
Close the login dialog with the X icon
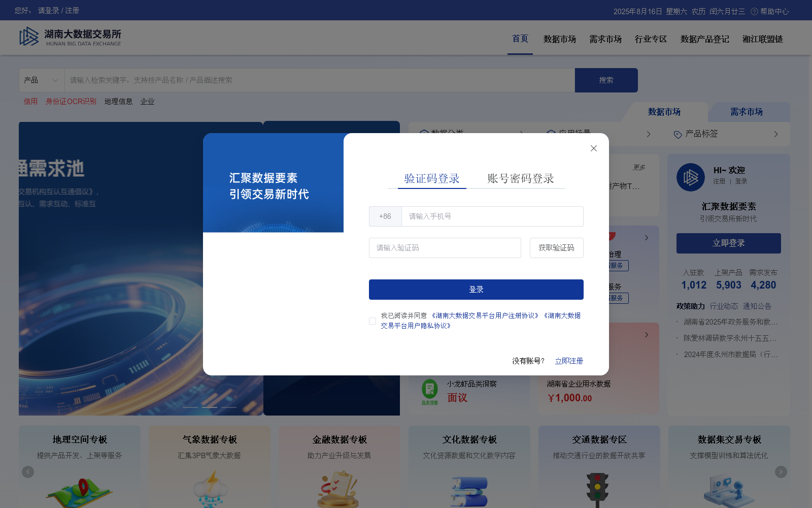pyautogui.click(x=594, y=148)
